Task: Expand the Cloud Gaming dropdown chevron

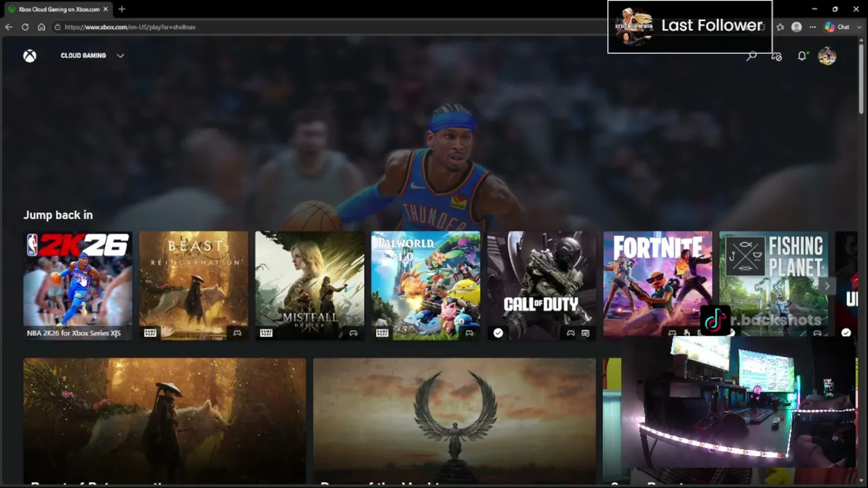Action: [x=120, y=56]
